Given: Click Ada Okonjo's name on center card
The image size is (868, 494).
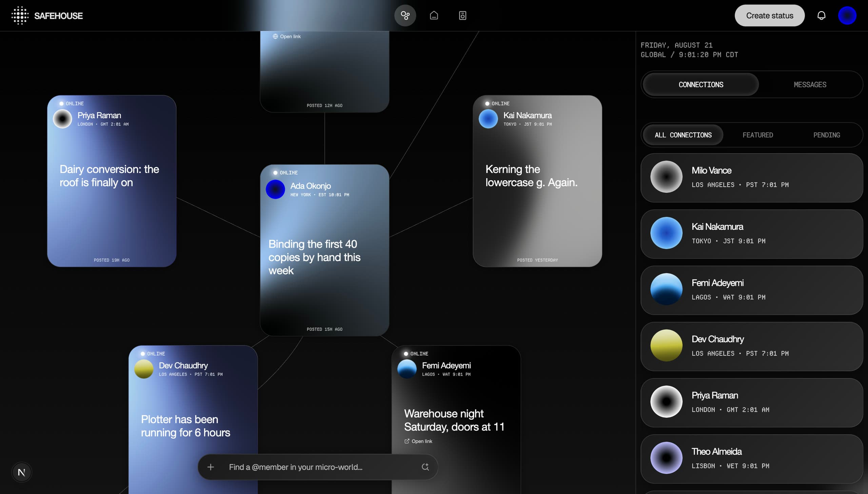Looking at the screenshot, I should tap(310, 186).
